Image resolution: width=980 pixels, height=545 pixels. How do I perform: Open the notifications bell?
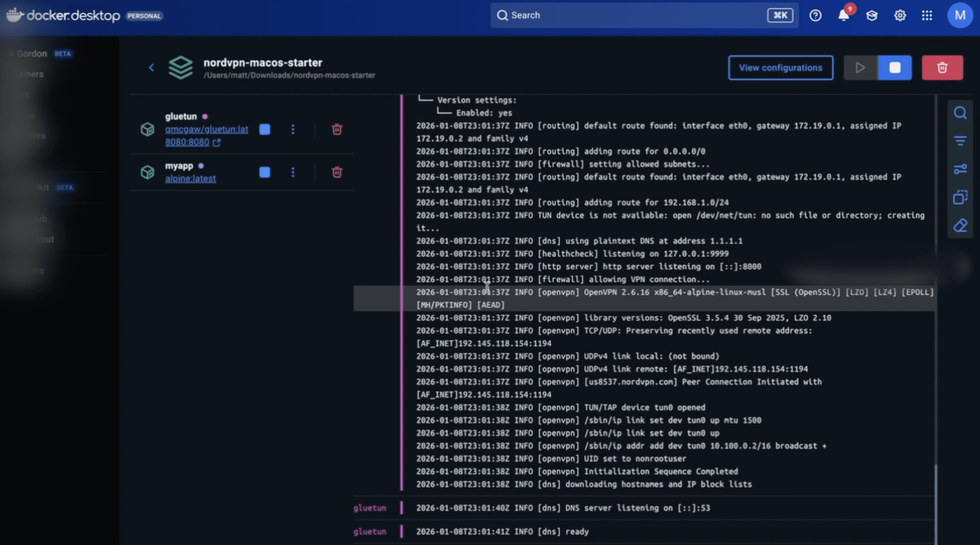click(843, 15)
